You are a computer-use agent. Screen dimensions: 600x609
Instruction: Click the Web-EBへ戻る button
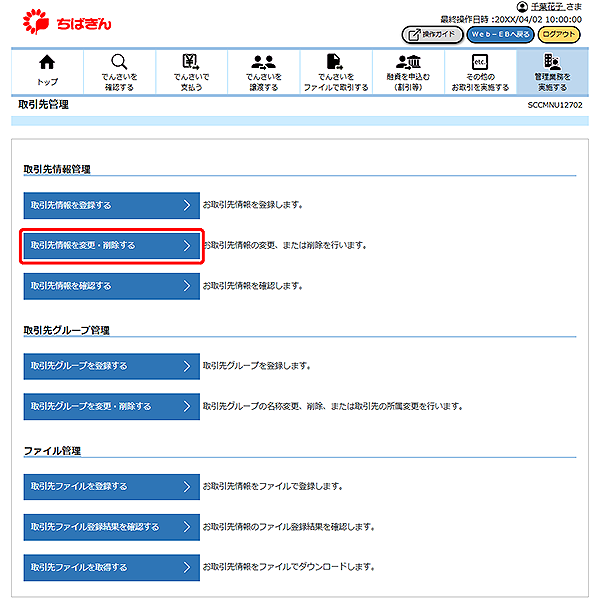pos(500,35)
